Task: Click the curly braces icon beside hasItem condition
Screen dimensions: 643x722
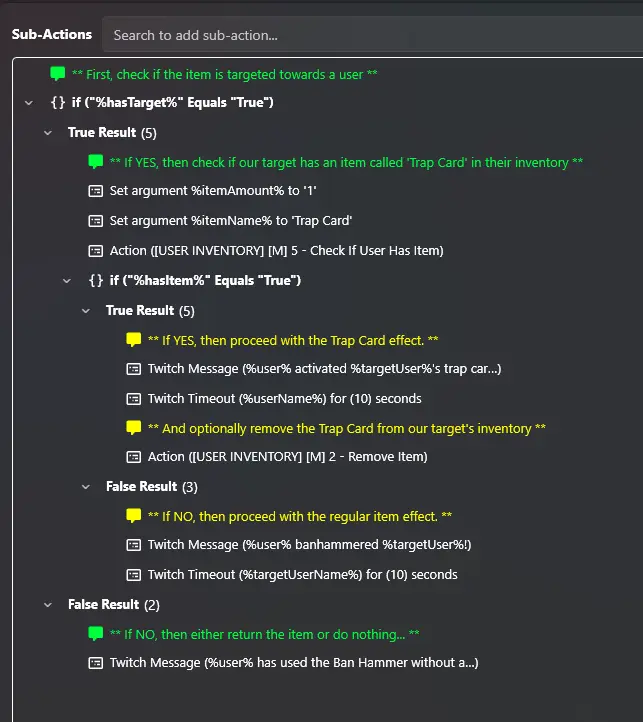Action: (96, 280)
